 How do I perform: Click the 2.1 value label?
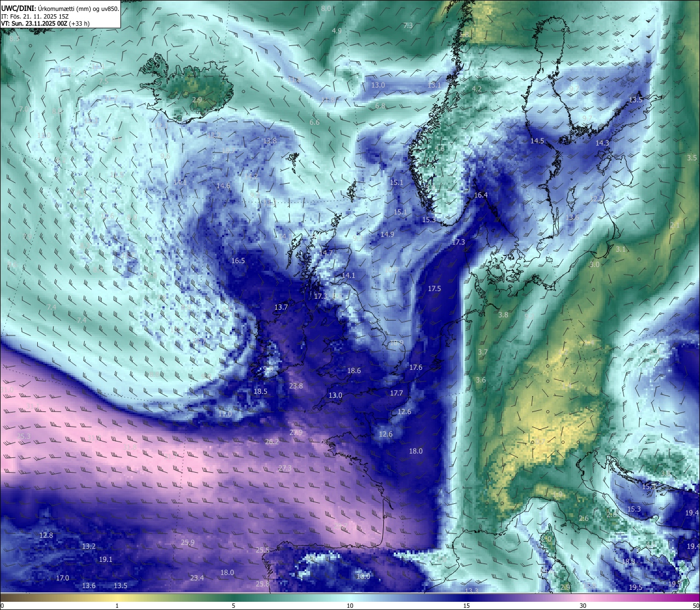click(x=675, y=225)
